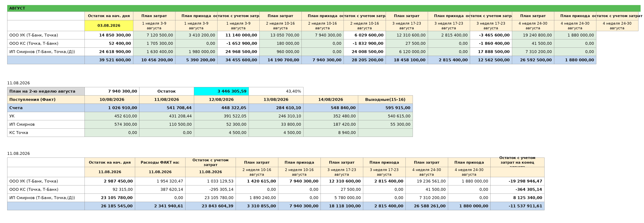Select the total 10 456 200,00
Image resolution: width=644 pixels, height=223 pixels.
(154, 60)
